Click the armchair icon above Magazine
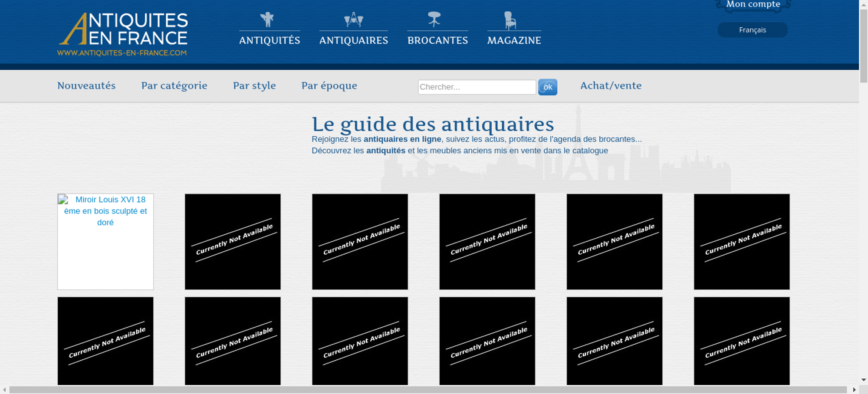Image resolution: width=868 pixels, height=394 pixels. tap(510, 20)
